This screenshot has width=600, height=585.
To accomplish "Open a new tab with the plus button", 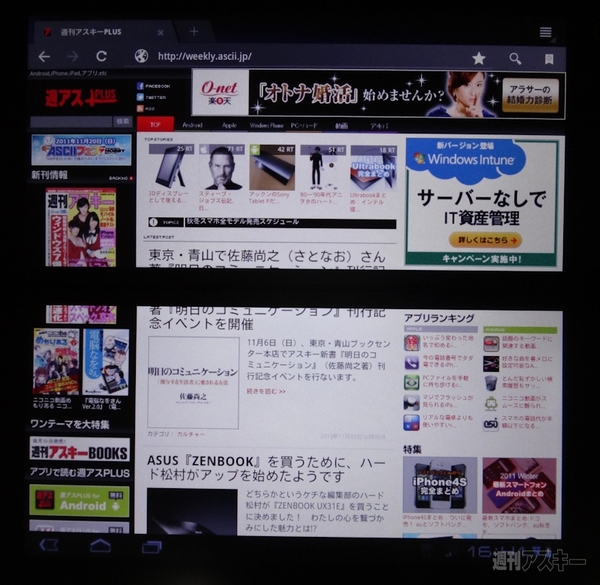I will coord(194,31).
